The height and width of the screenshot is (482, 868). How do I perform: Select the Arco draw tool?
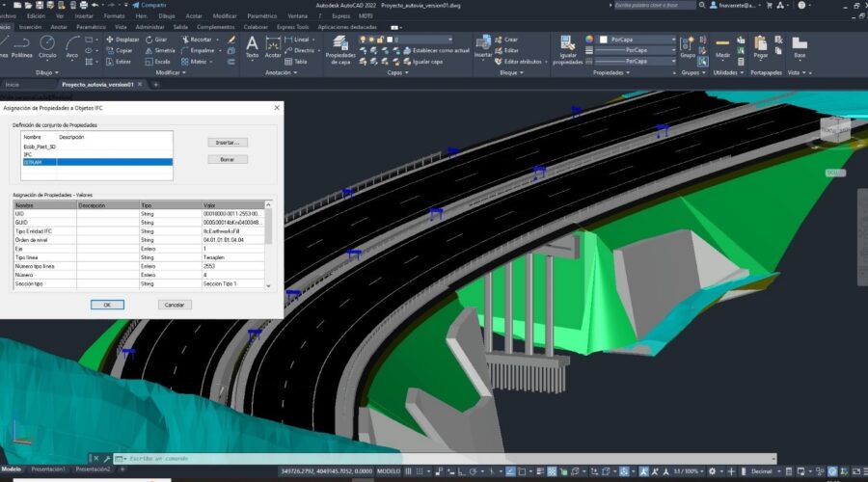click(x=72, y=47)
